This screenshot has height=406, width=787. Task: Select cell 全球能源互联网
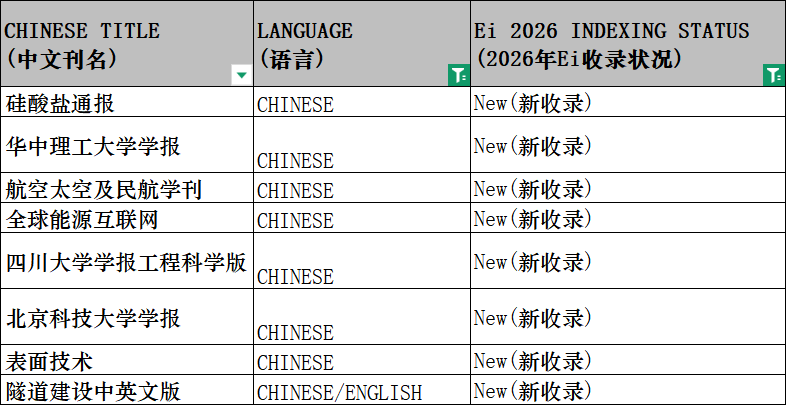[x=127, y=218]
